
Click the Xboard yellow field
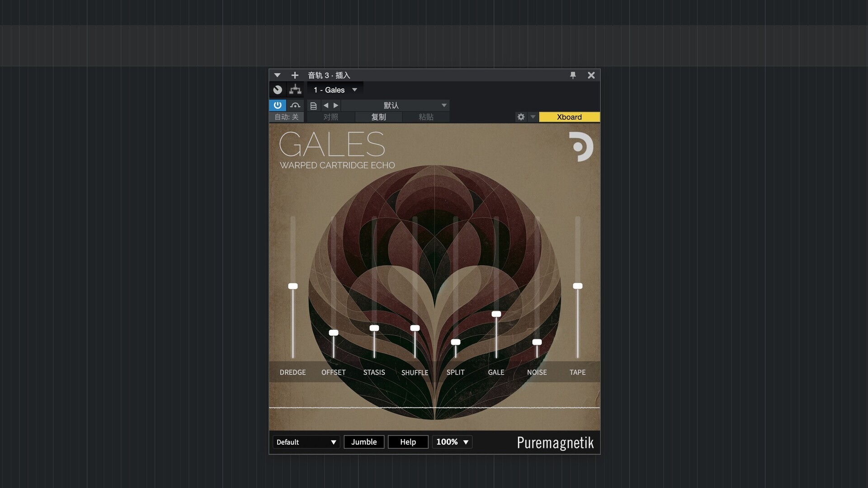[569, 117]
